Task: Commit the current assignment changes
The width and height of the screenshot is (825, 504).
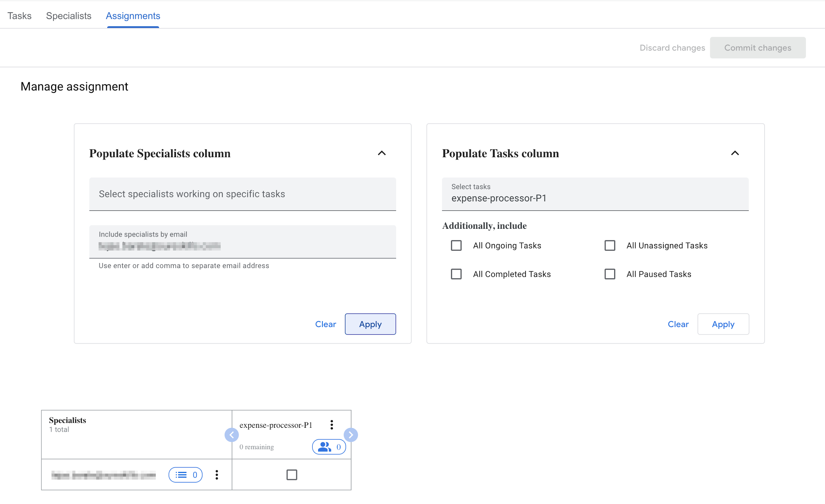Action: (x=757, y=48)
